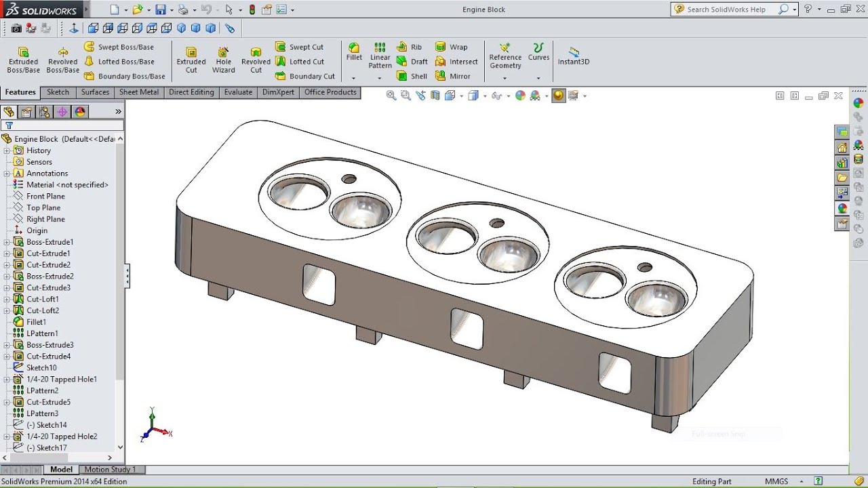Open SolidWorks Resources home tab
This screenshot has width=868, height=488.
[842, 148]
